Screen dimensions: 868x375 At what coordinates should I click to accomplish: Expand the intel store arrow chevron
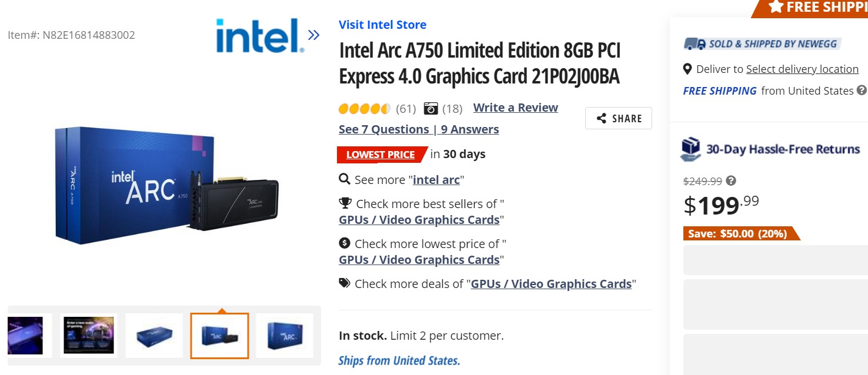tap(312, 34)
